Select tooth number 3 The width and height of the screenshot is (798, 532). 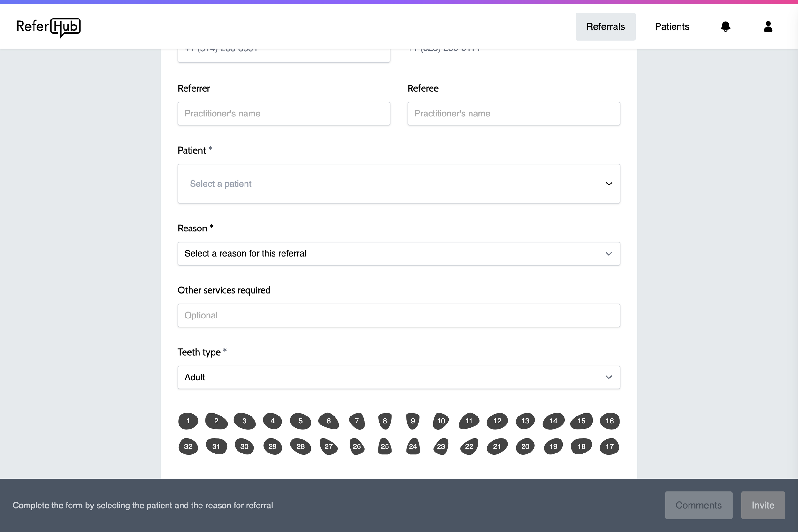(244, 421)
